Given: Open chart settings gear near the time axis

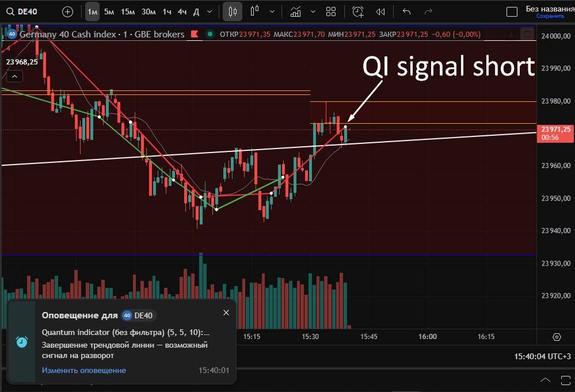Looking at the screenshot, I should (556, 337).
